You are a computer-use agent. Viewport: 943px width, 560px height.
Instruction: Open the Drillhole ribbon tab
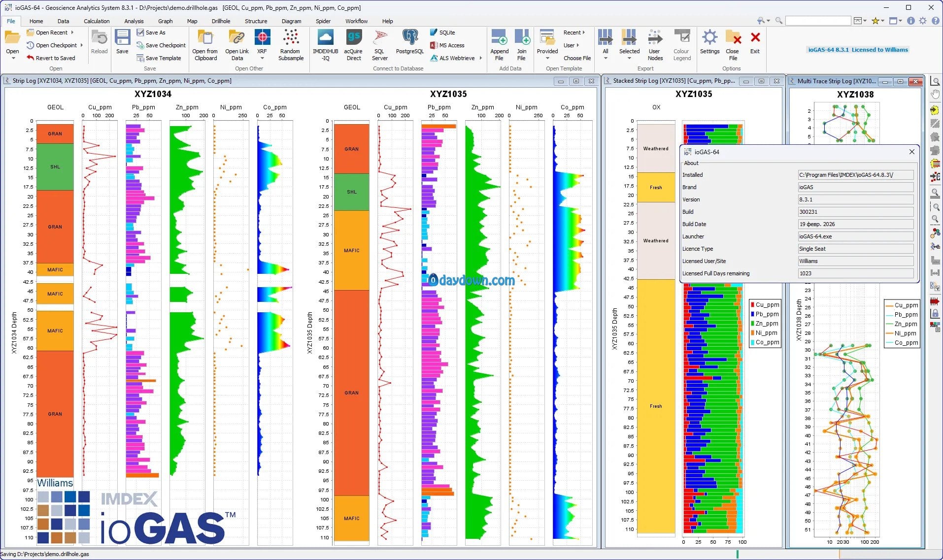(x=221, y=21)
